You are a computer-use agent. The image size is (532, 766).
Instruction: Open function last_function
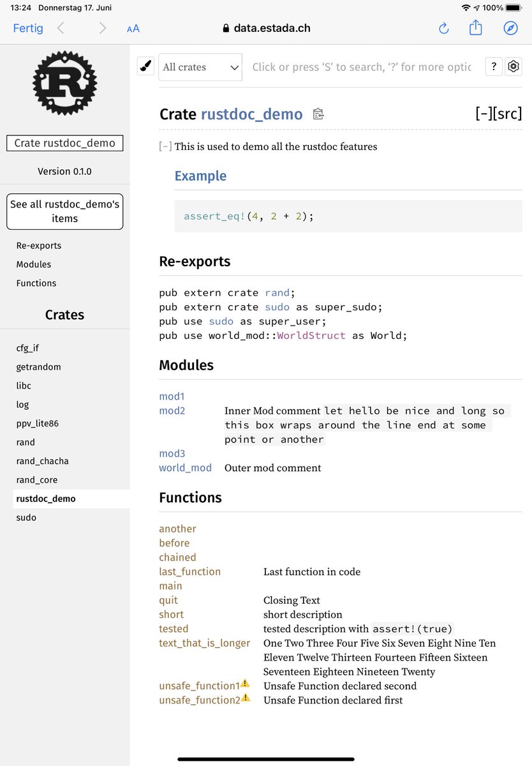pyautogui.click(x=189, y=572)
